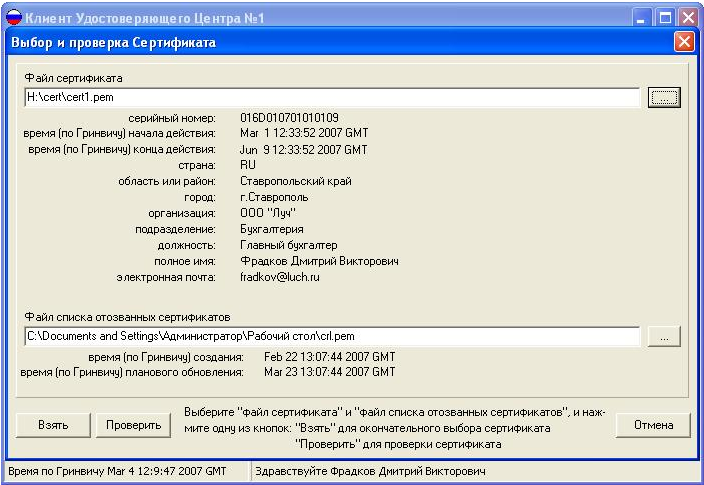Click email value fradkov@luch.ru
Image resolution: width=704 pixels, height=485 pixels.
click(x=280, y=277)
